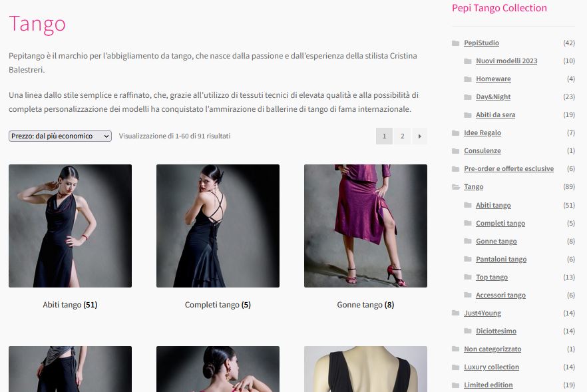The image size is (587, 392).
Task: Click the (42) count next to PepiStudio
Action: coord(569,43)
